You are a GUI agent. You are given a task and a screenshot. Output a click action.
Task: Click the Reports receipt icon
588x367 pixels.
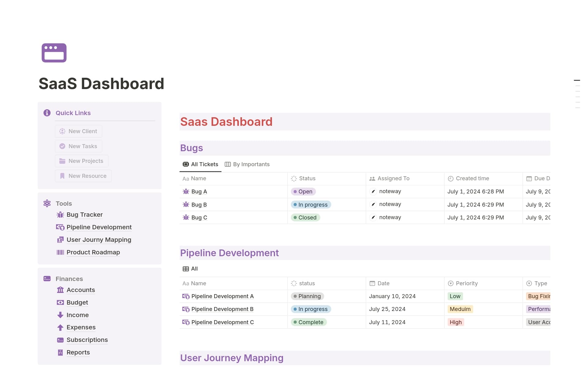click(x=60, y=353)
